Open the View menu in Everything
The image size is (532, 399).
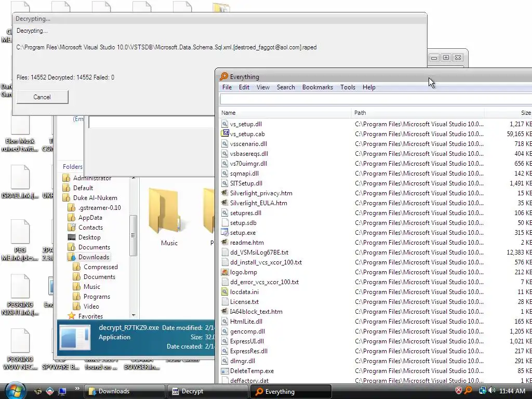(x=263, y=87)
